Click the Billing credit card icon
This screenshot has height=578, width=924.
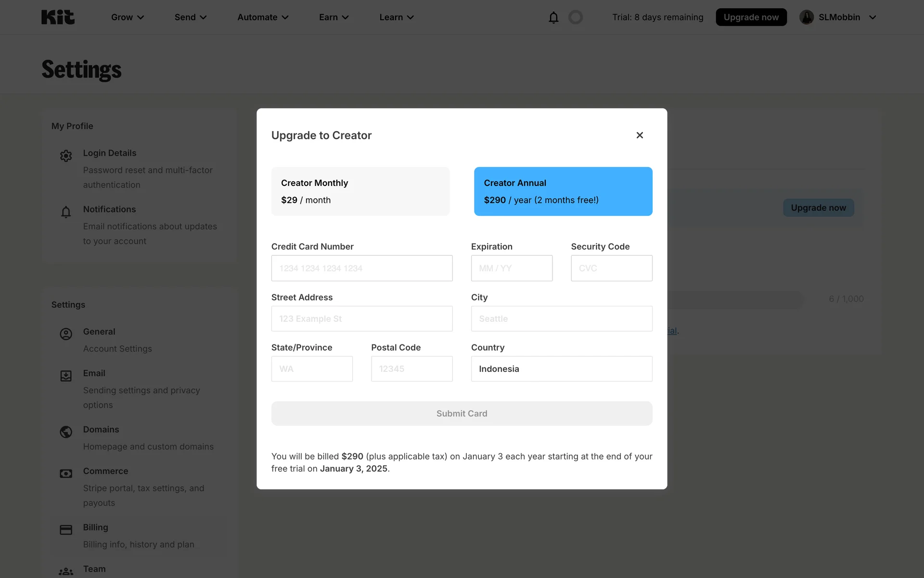click(66, 530)
